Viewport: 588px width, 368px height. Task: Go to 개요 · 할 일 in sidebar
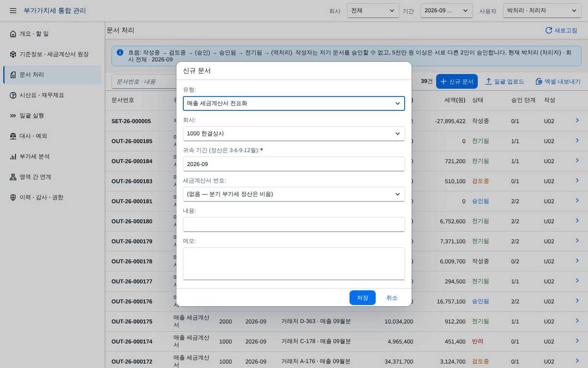pos(52,34)
